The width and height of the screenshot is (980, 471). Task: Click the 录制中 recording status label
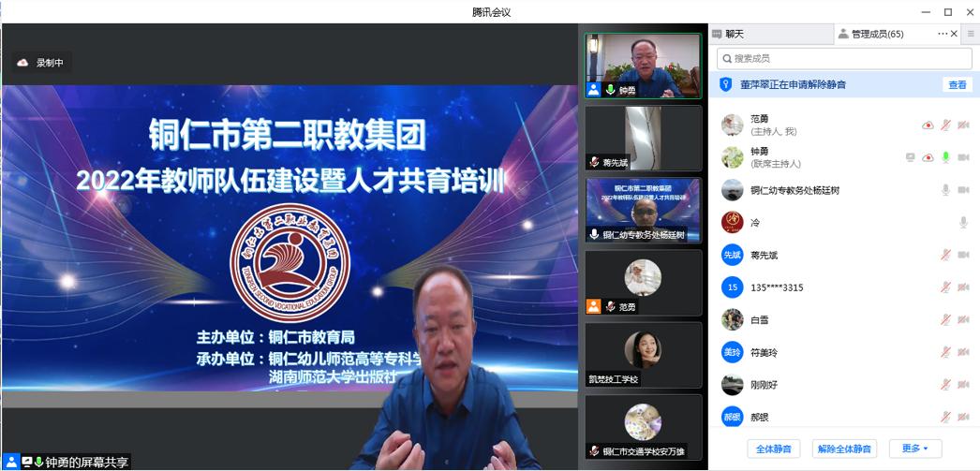(50, 63)
